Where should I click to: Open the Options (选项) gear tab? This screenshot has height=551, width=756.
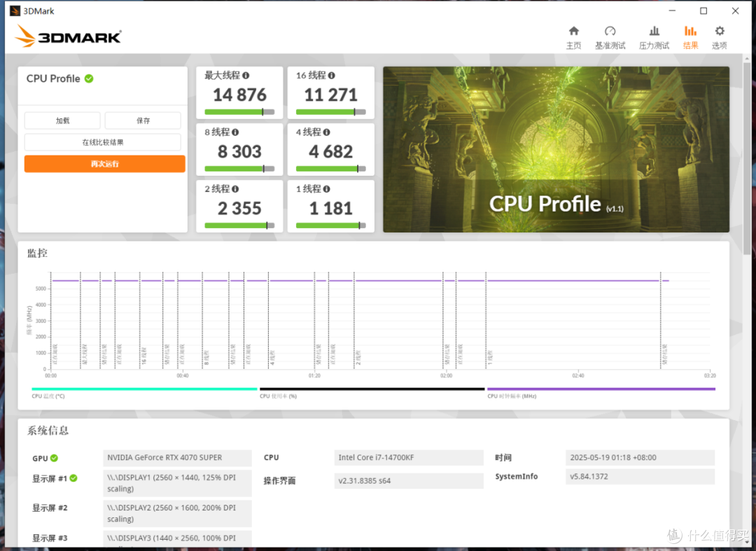click(720, 38)
